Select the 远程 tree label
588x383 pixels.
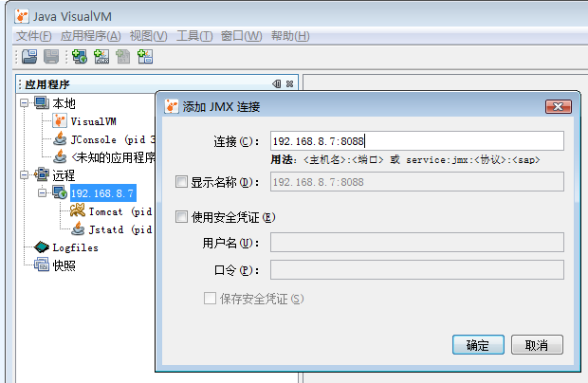[x=64, y=175]
